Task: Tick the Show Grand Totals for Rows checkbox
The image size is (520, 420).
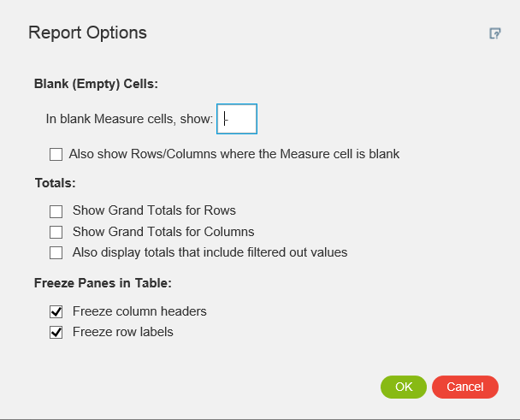Action: pos(56,210)
